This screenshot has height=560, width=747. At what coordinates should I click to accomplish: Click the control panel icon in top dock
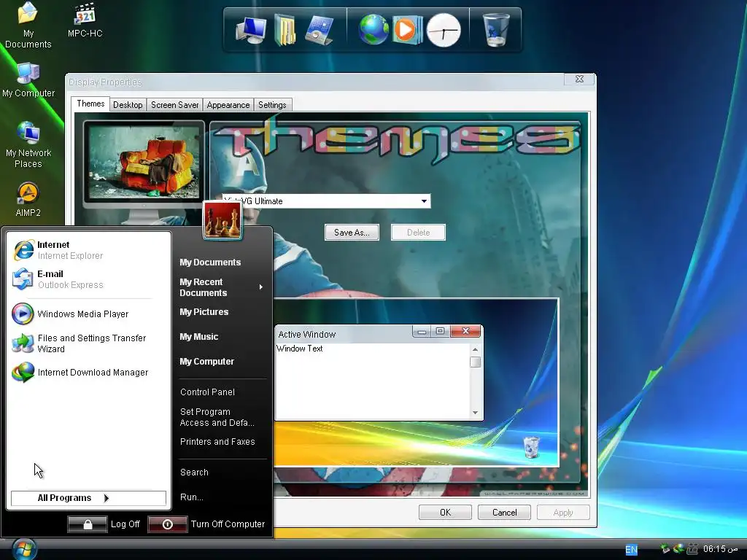coord(319,30)
